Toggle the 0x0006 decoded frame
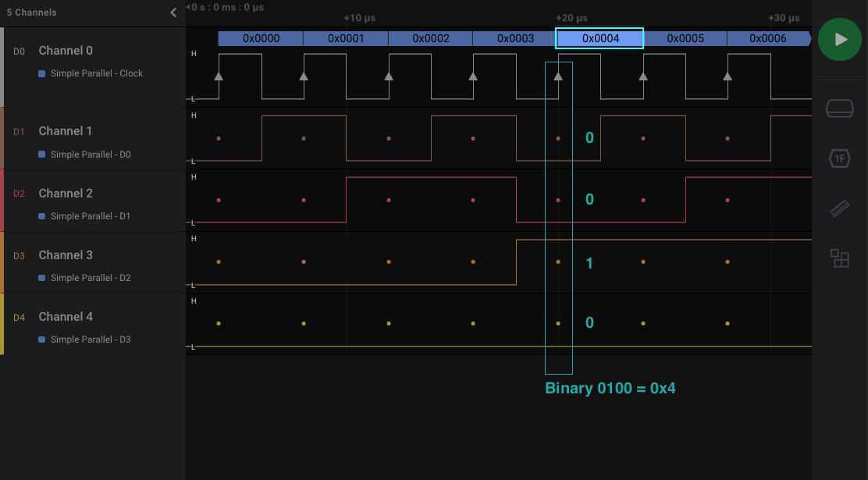Screen dimensions: 868x480 pos(769,37)
